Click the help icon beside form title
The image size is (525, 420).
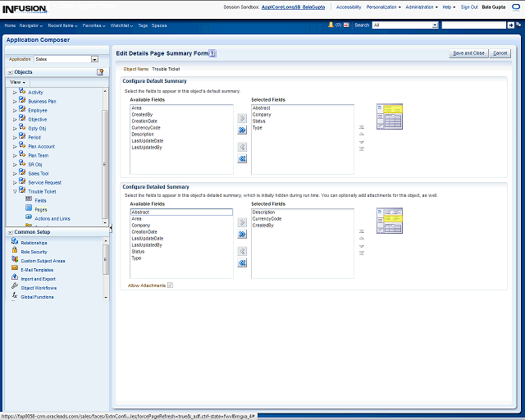pos(212,53)
